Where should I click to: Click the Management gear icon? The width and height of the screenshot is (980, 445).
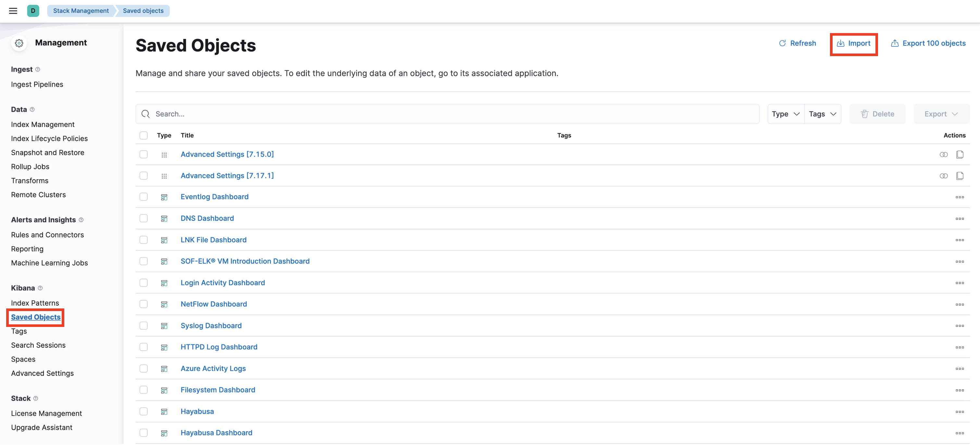tap(19, 43)
